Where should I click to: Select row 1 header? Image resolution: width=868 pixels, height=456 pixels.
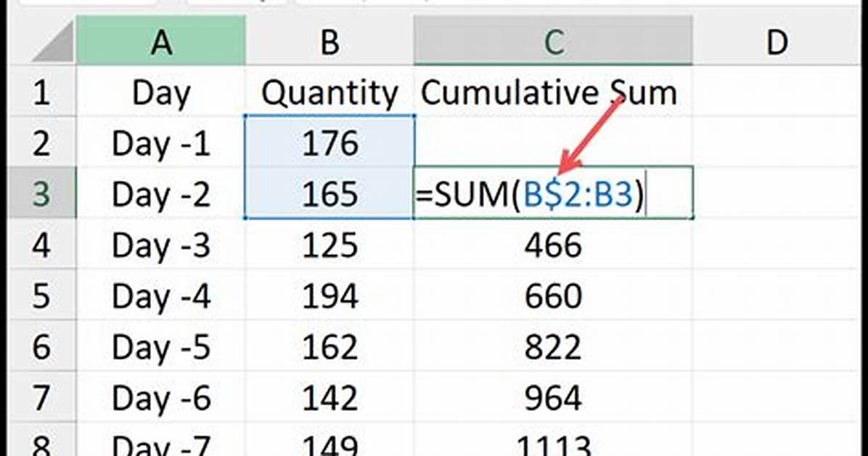pos(43,91)
